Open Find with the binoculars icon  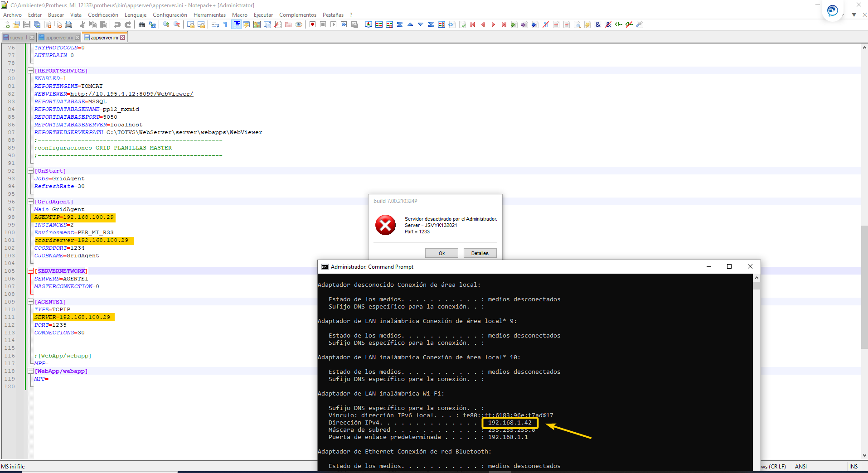coord(141,24)
